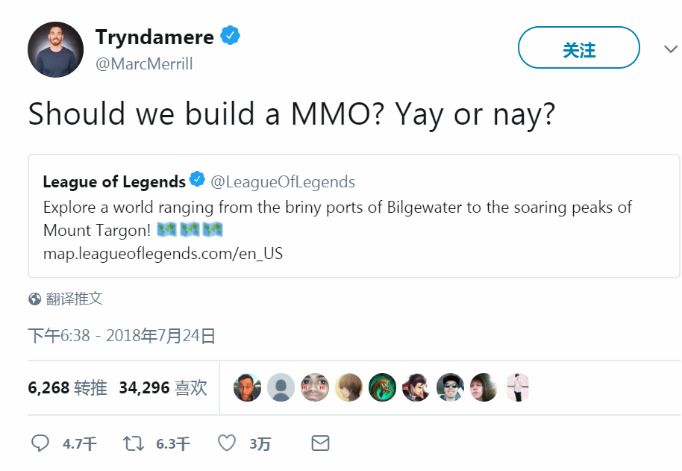Expand the tweet options chevron
This screenshot has height=471, width=682.
click(x=670, y=49)
